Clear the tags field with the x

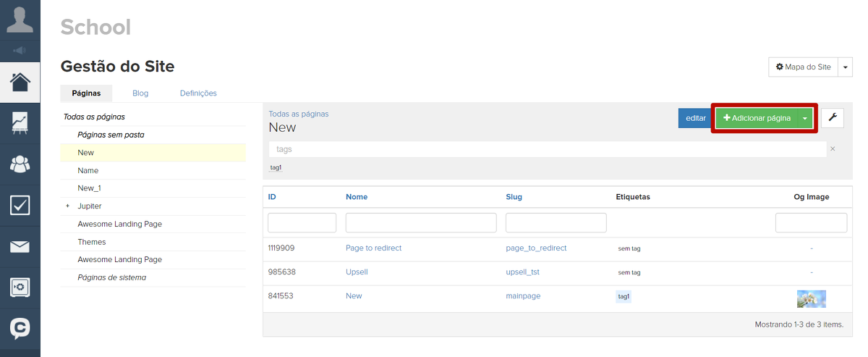coord(833,149)
